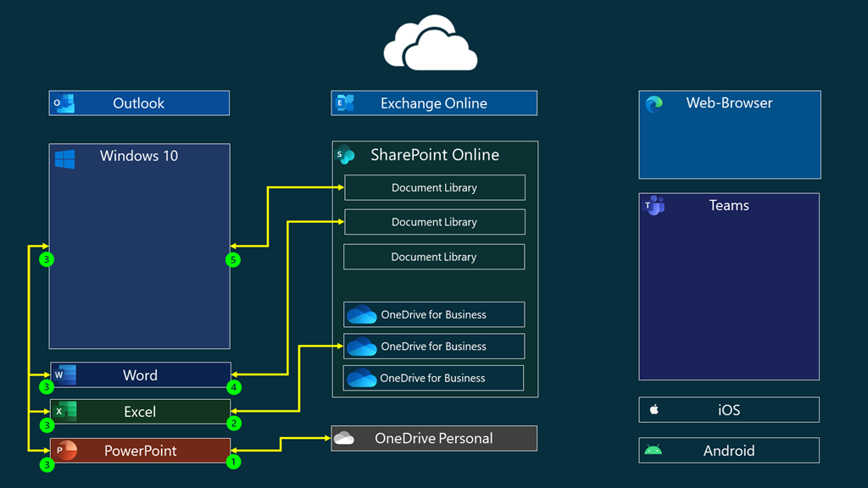Select the topmost Document Library box
This screenshot has width=868, height=488.
click(434, 188)
